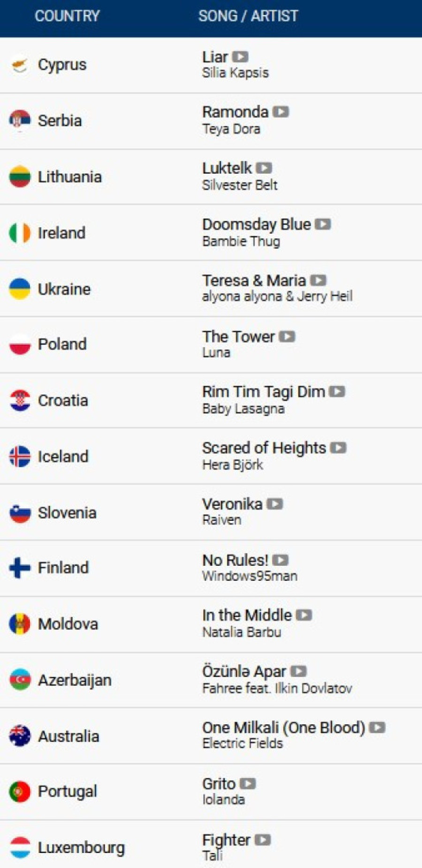Open the Serbia country link

click(x=60, y=121)
